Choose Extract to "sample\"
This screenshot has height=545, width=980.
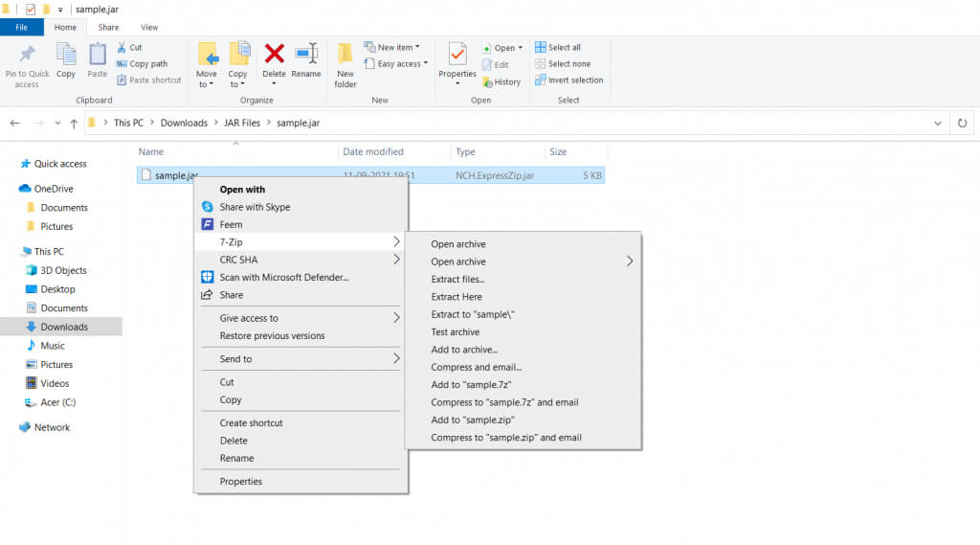(x=523, y=314)
